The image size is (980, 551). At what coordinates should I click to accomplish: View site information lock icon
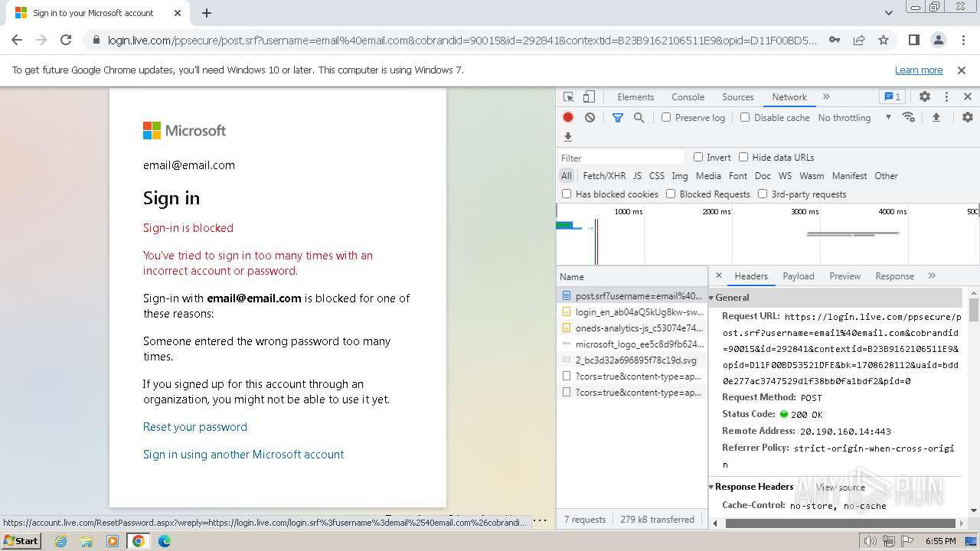click(96, 41)
